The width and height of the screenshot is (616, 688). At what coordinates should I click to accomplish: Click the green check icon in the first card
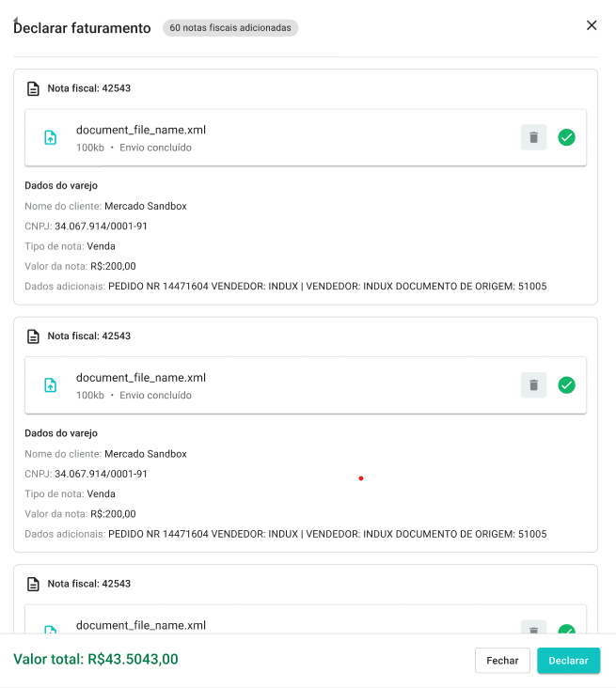[566, 137]
